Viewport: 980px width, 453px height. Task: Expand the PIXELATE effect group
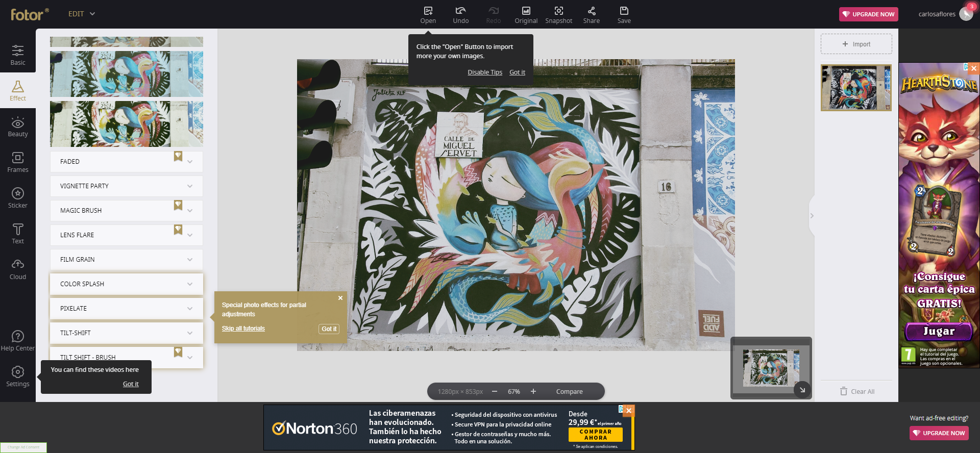[x=127, y=309]
